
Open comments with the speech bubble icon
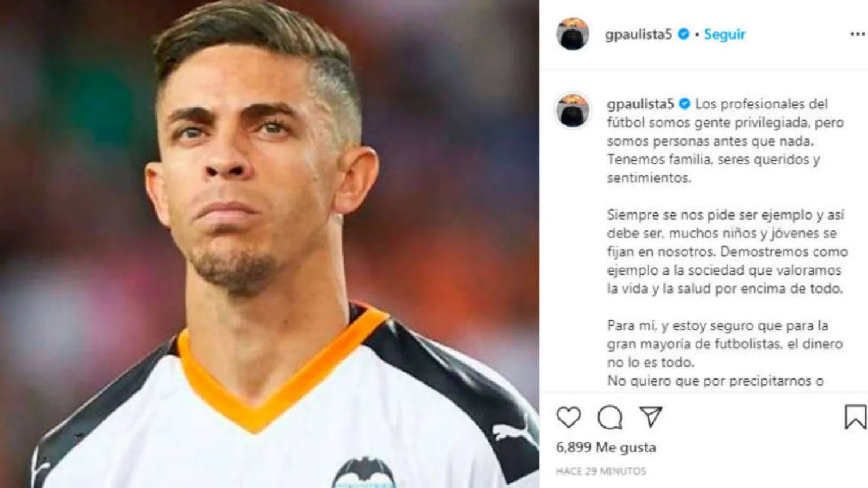[x=610, y=417]
